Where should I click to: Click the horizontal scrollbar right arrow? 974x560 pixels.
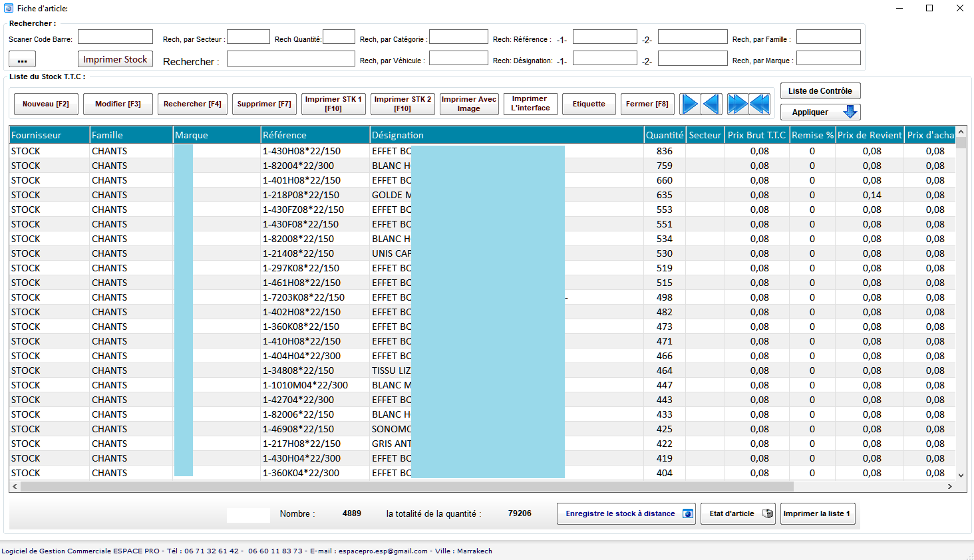coord(950,486)
